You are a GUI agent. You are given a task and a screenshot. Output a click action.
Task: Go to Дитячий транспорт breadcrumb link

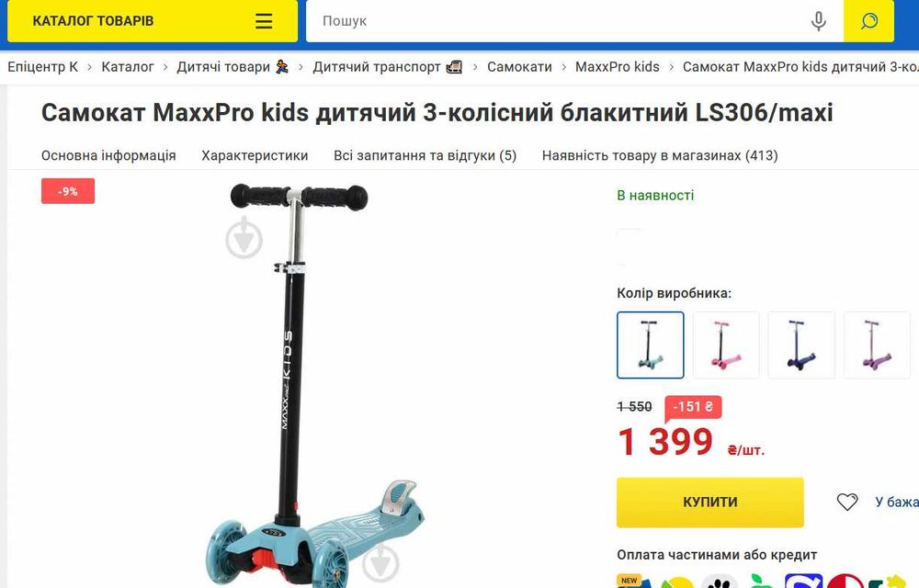pos(387,67)
